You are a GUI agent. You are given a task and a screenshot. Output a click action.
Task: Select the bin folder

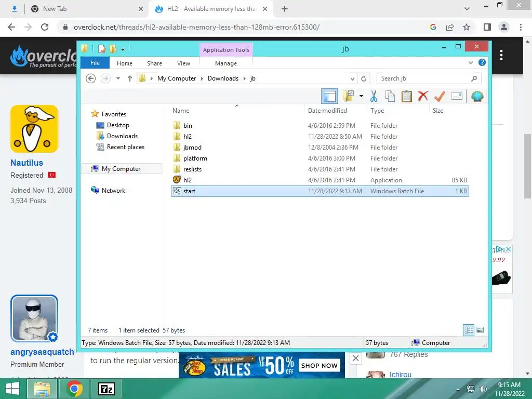pyautogui.click(x=188, y=126)
